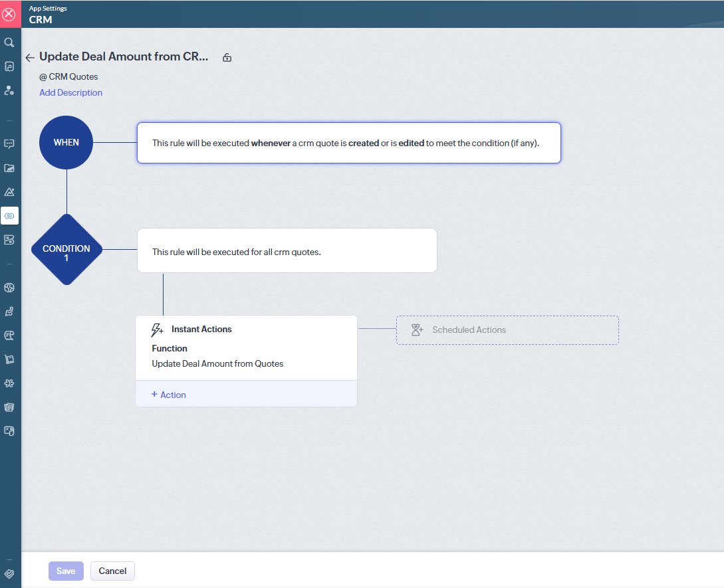Viewport: 724px width, 588px height.
Task: Go back using the left arrow
Action: click(30, 57)
